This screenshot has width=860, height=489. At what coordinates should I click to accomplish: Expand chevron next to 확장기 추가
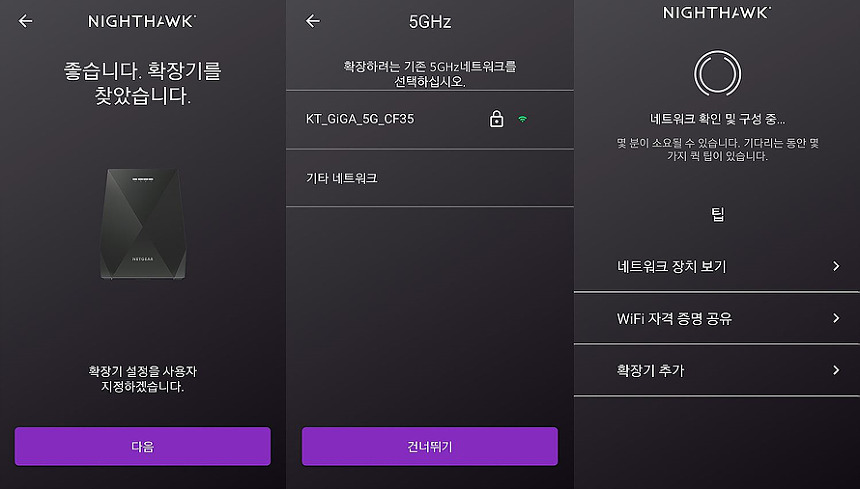pos(836,370)
